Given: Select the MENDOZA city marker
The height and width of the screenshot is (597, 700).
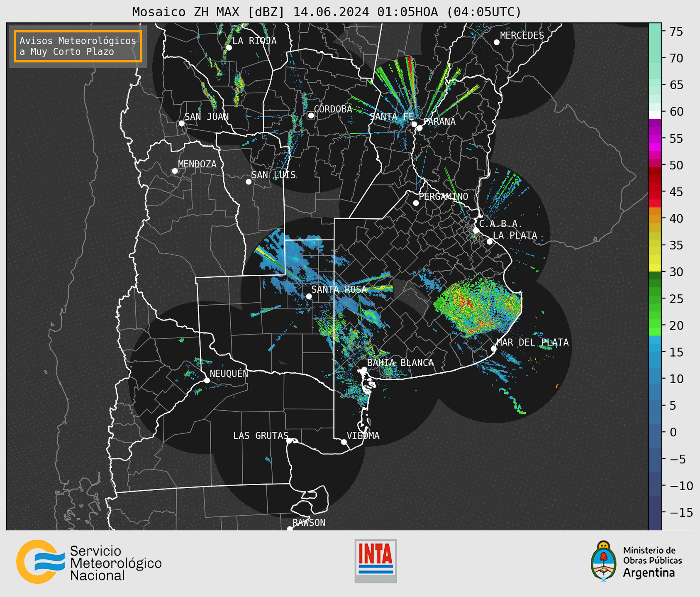Looking at the screenshot, I should click(x=175, y=171).
